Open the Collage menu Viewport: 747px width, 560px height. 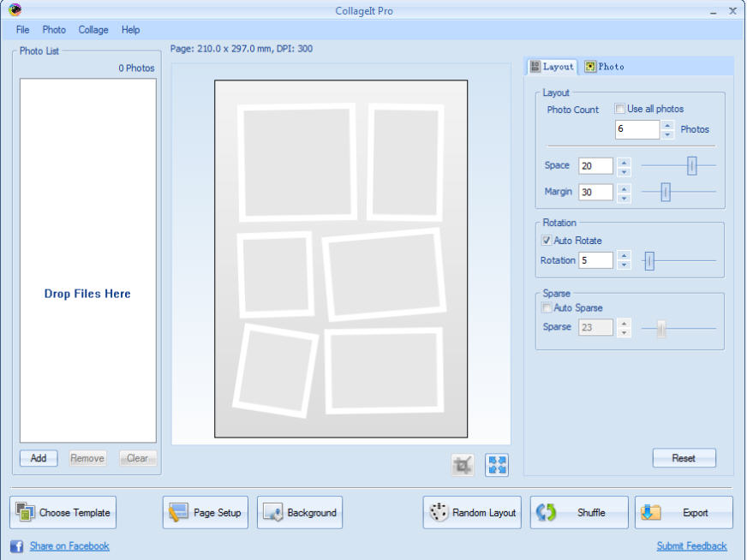[93, 30]
